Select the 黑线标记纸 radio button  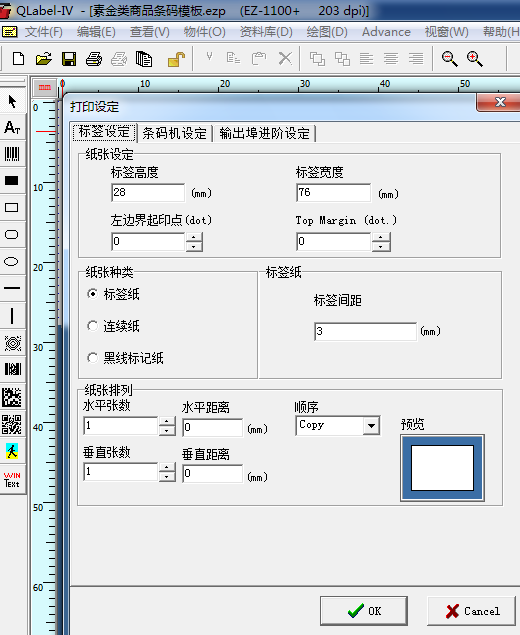pyautogui.click(x=93, y=358)
